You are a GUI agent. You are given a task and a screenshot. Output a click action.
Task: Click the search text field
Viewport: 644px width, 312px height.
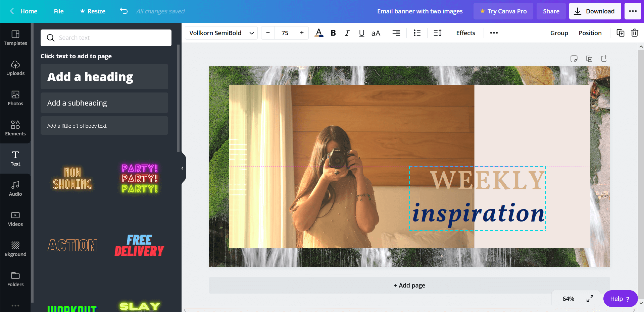pos(106,38)
